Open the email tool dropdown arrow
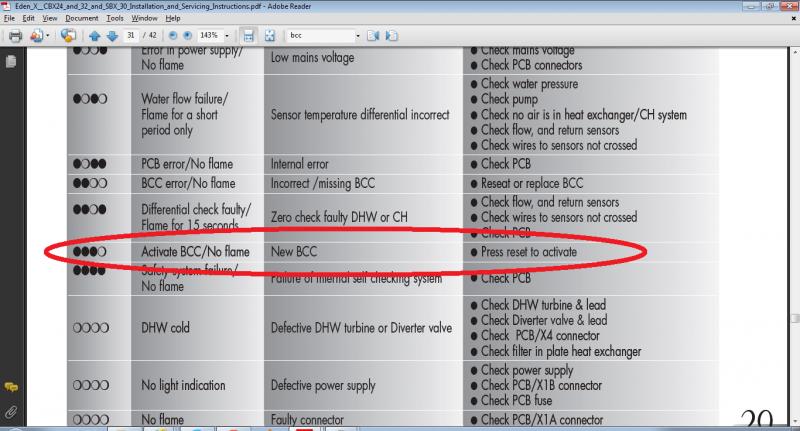Viewport: 800px width, 431px height. [x=48, y=35]
